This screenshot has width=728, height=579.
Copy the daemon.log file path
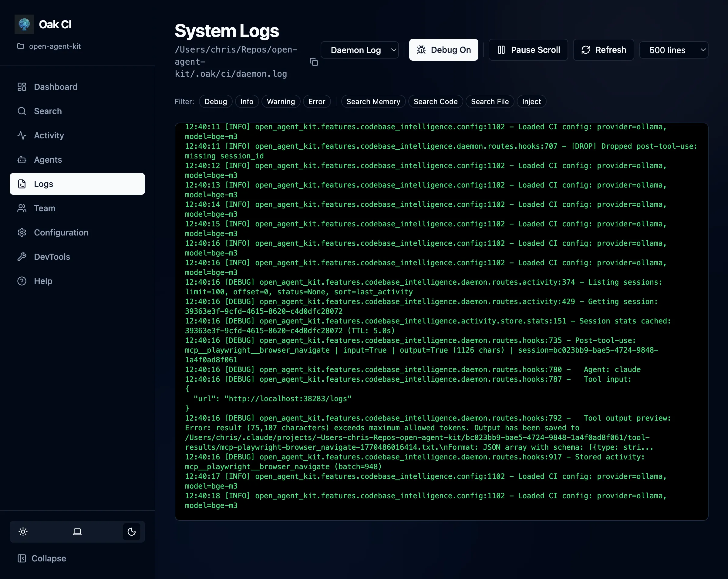point(313,62)
